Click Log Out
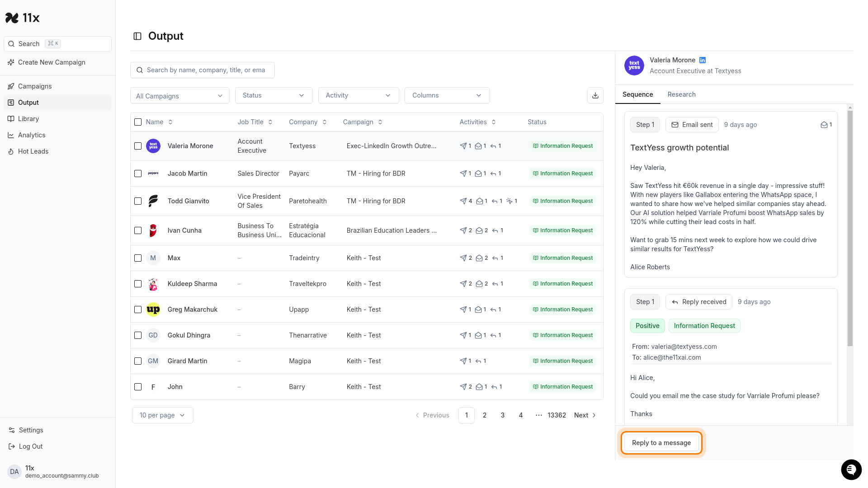Viewport: 868px width, 488px height. click(57, 446)
